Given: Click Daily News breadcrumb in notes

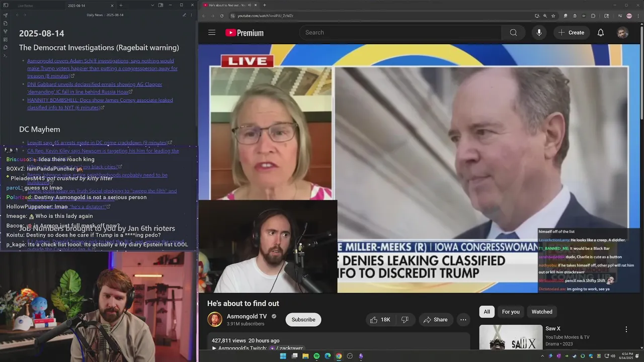Looking at the screenshot, I should pos(95,15).
